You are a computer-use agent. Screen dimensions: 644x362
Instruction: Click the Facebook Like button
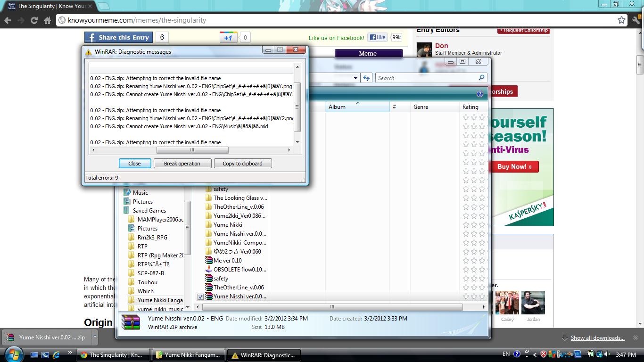tap(378, 37)
